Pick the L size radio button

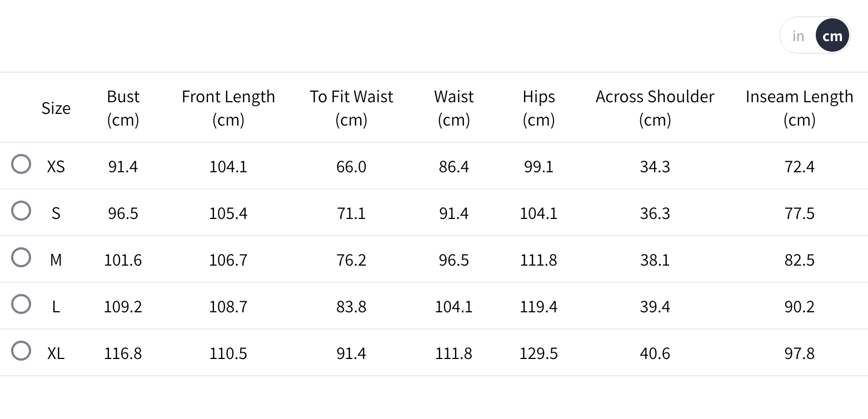[x=21, y=305]
